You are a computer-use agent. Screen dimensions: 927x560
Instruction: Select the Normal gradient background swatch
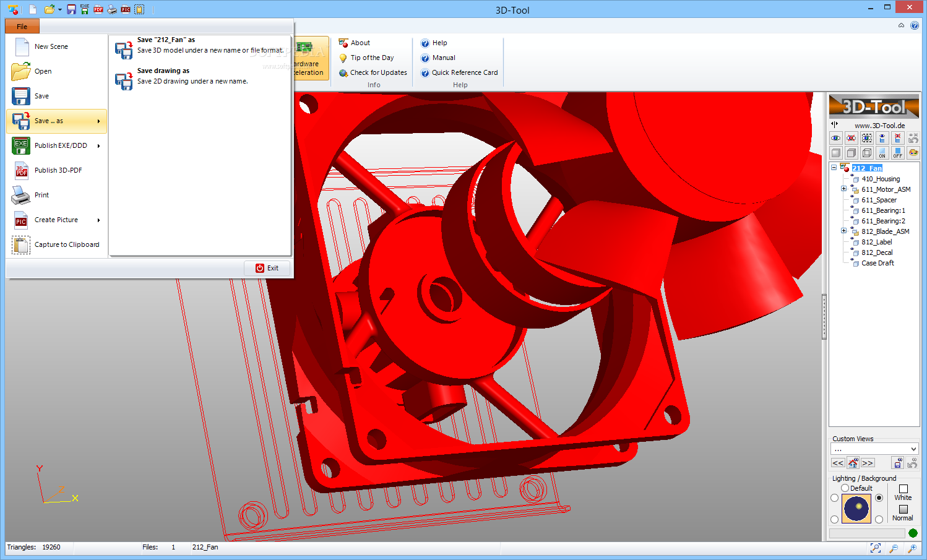903,509
